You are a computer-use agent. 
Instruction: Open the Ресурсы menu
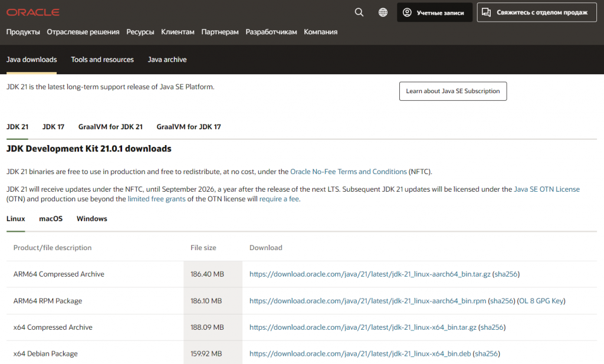click(140, 32)
